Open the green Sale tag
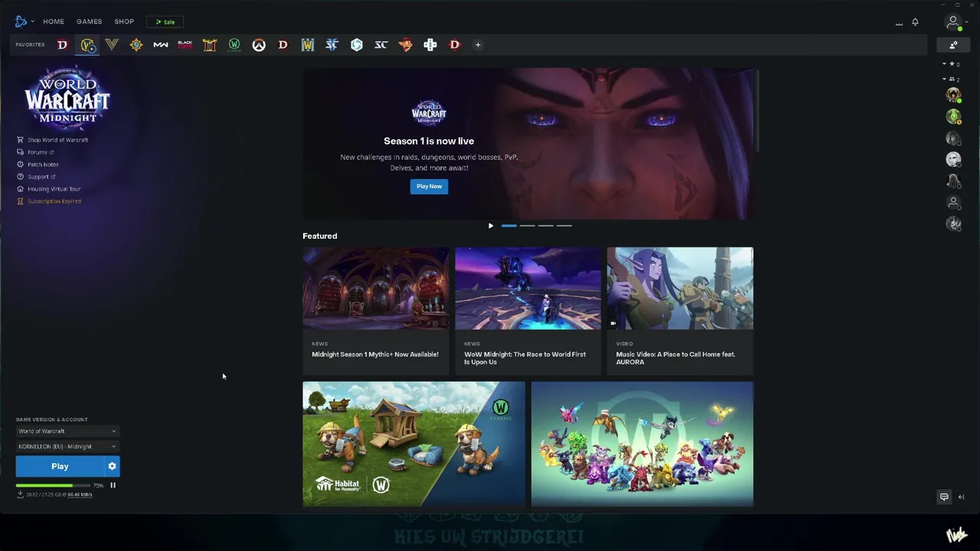Screen dimensions: 980x551 [x=165, y=22]
